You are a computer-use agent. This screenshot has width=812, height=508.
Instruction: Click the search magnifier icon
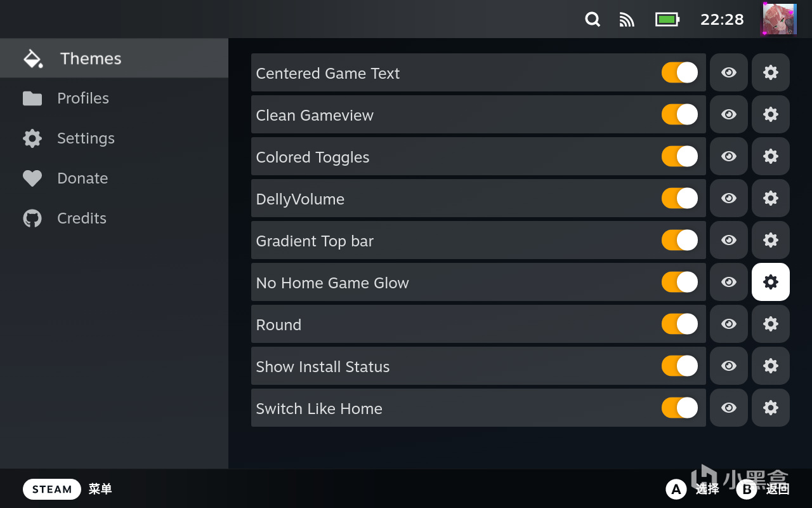[592, 20]
